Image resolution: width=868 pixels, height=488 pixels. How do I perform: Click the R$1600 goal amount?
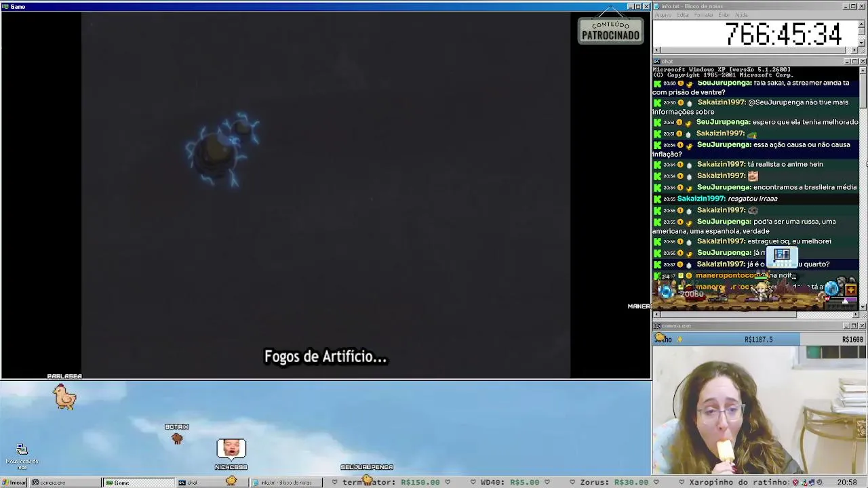coord(852,340)
